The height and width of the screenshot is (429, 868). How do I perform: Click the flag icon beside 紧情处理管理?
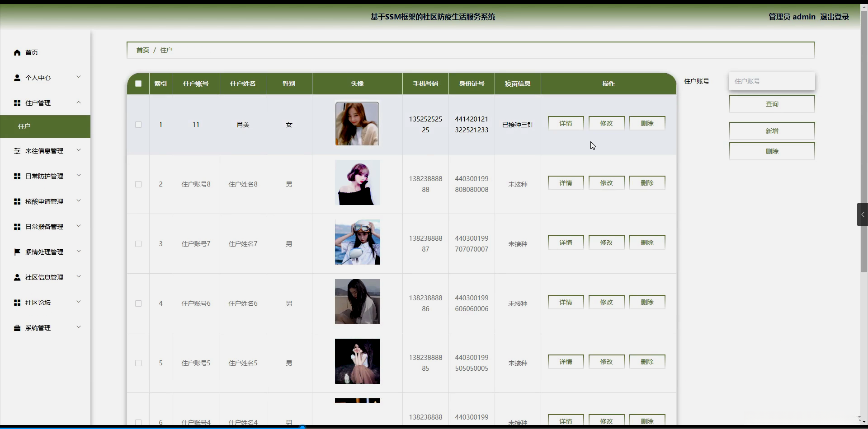tap(17, 252)
